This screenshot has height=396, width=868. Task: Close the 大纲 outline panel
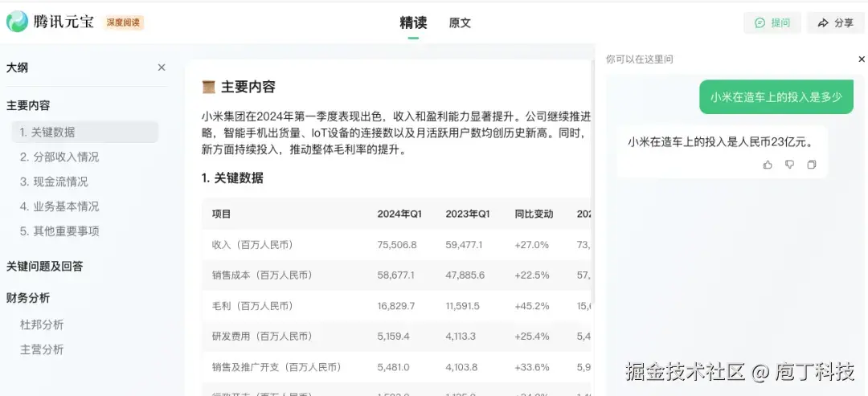point(162,67)
